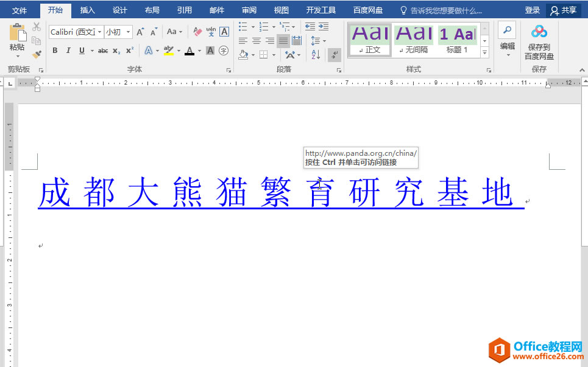Select the Format Painter brush
588x367 pixels.
point(37,54)
